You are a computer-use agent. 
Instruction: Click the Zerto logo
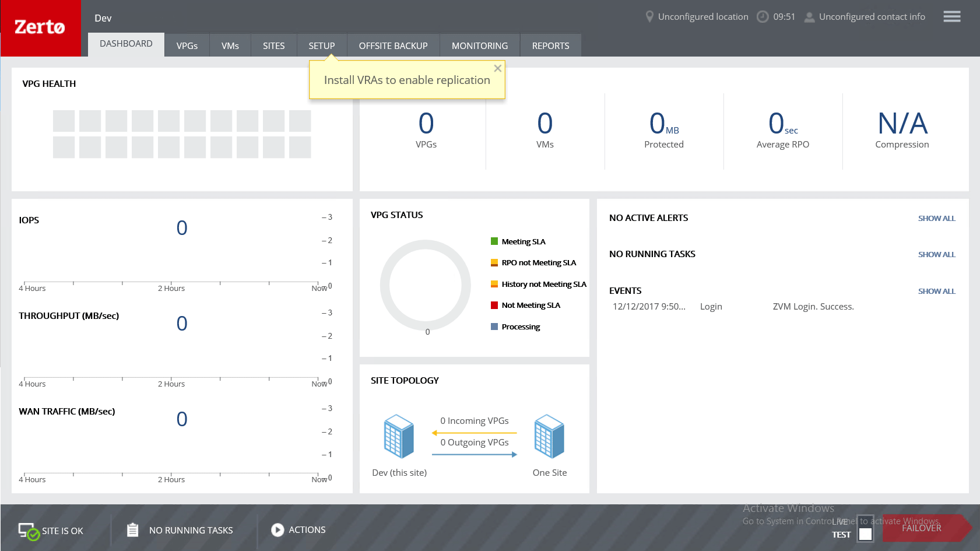click(x=40, y=27)
